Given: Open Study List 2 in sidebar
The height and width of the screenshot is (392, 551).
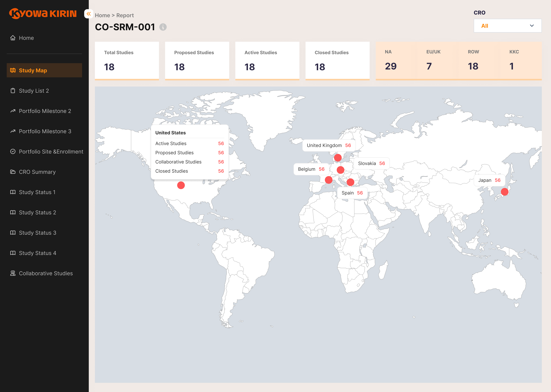Looking at the screenshot, I should (x=44, y=91).
